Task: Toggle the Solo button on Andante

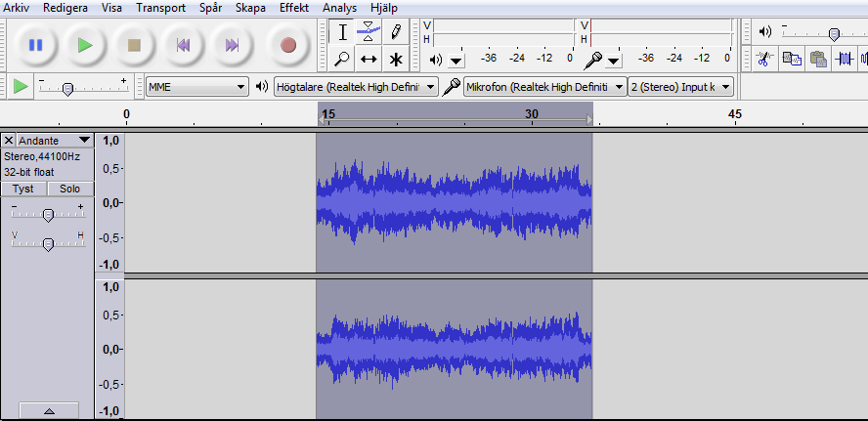Action: click(69, 189)
